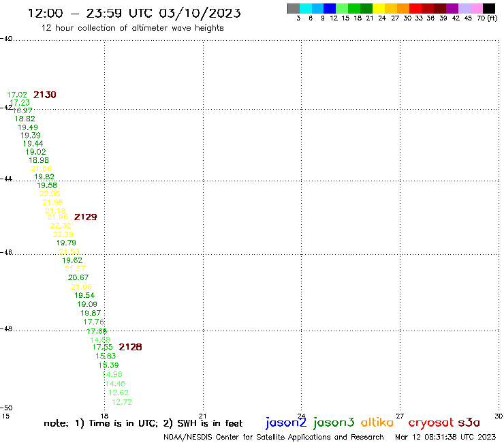Select the black swatch ending the color scale
Screen dimensions: 504x443
point(488,8)
